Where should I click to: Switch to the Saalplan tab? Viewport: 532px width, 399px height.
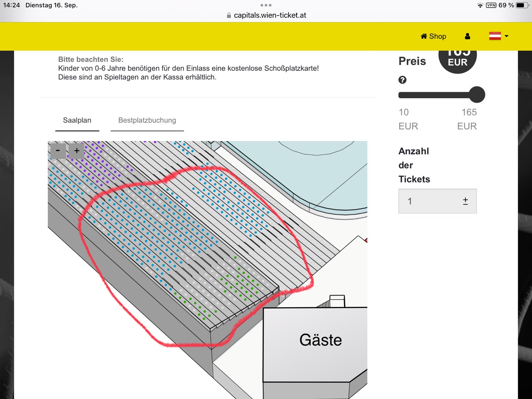[x=77, y=120]
